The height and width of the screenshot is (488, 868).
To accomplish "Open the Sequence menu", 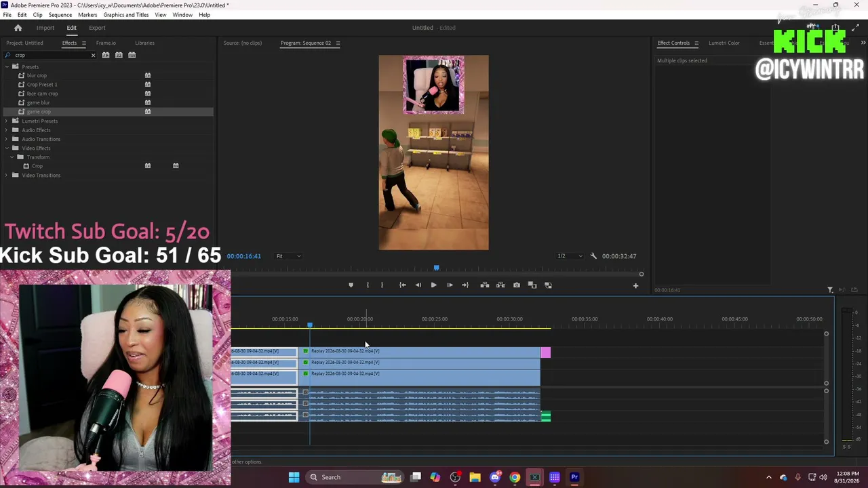I will [60, 15].
